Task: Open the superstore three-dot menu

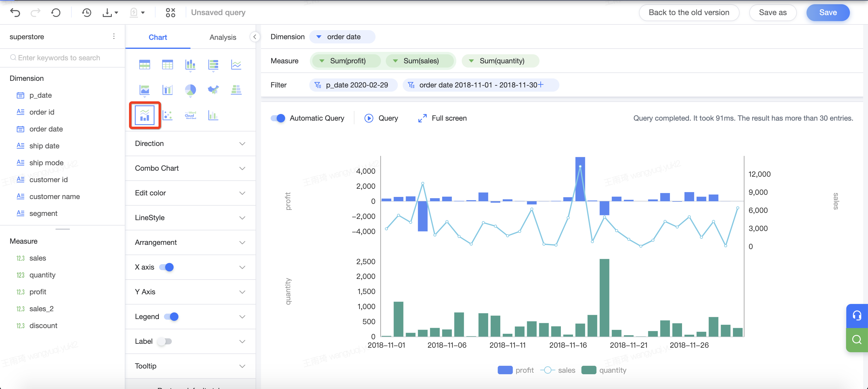Action: click(x=114, y=36)
